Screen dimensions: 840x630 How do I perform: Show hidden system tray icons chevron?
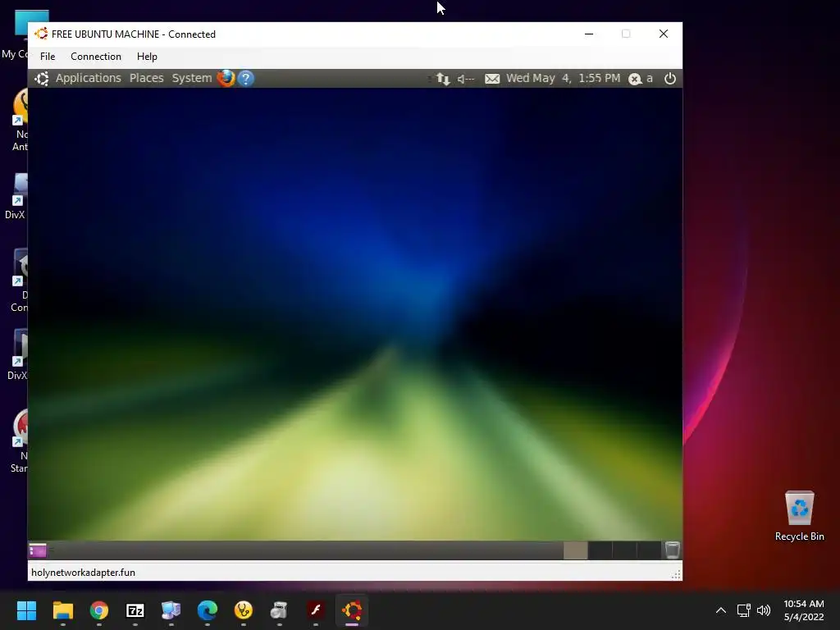coord(721,610)
